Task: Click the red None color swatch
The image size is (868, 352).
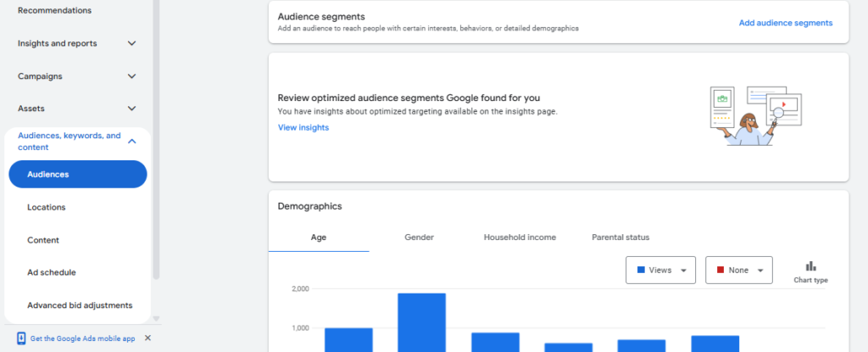Action: pos(721,270)
